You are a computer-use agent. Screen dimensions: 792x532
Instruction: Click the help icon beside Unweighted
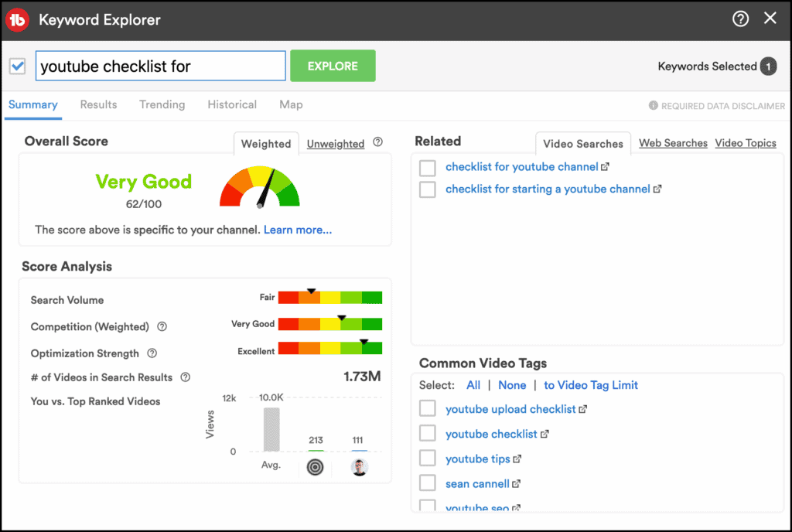point(377,142)
